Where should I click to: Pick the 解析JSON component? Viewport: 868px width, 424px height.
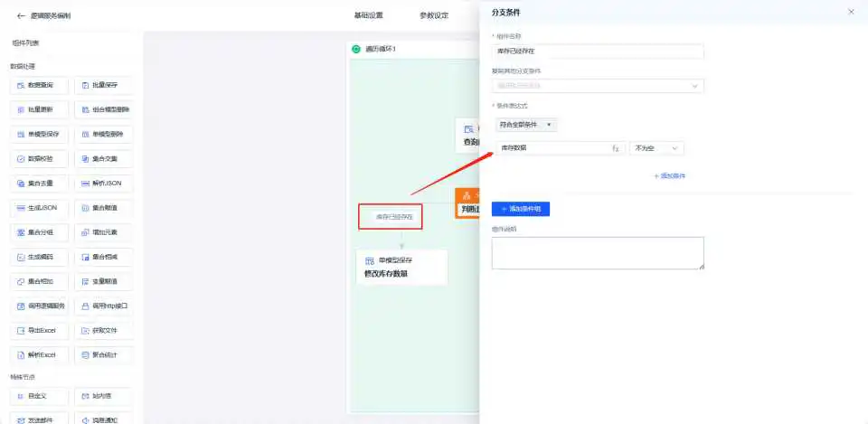tap(103, 183)
